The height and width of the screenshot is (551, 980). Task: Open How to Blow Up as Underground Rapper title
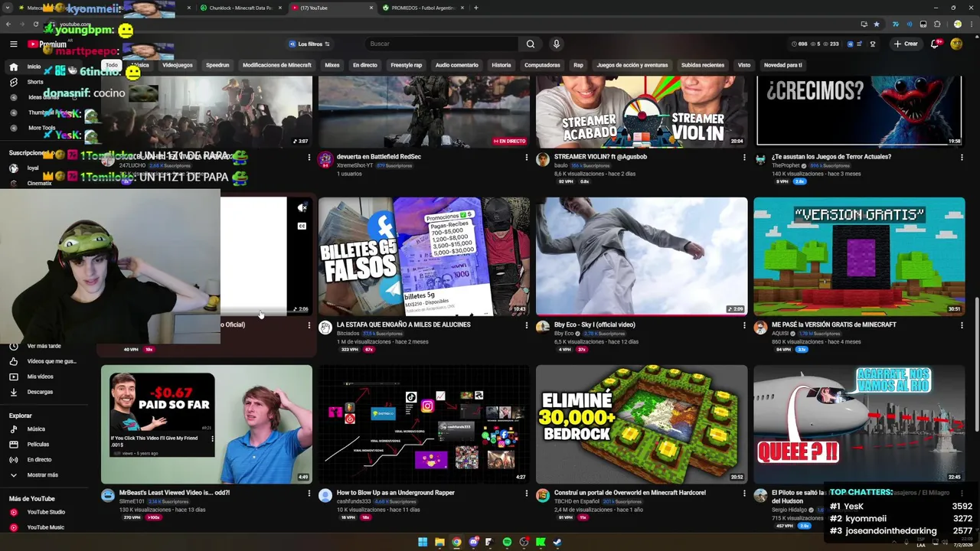point(396,493)
